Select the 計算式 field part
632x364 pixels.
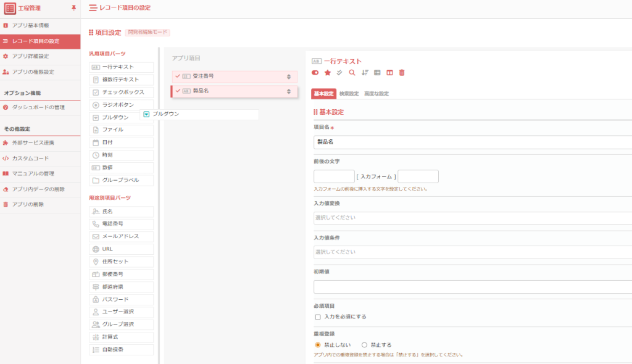point(121,337)
